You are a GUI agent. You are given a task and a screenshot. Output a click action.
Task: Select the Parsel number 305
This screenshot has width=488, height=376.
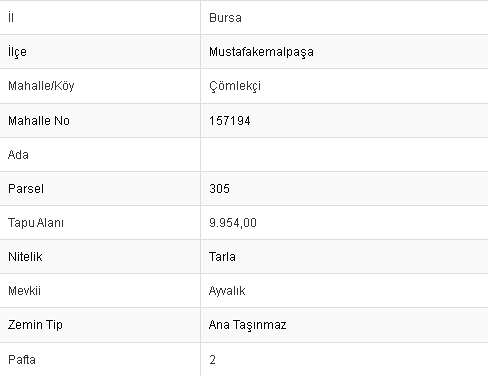click(x=219, y=189)
